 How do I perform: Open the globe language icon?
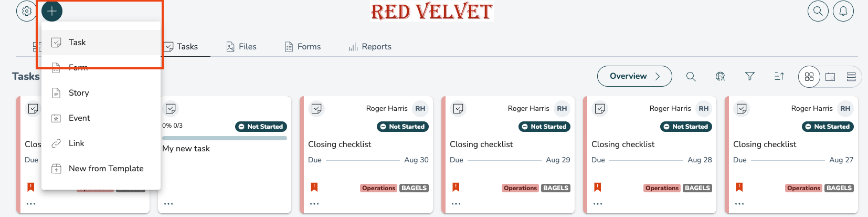pyautogui.click(x=721, y=77)
